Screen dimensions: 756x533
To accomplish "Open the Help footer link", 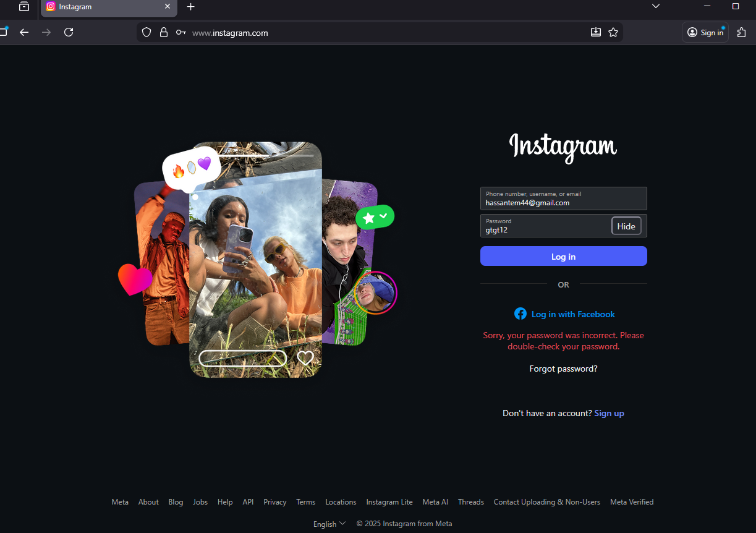I will click(225, 502).
